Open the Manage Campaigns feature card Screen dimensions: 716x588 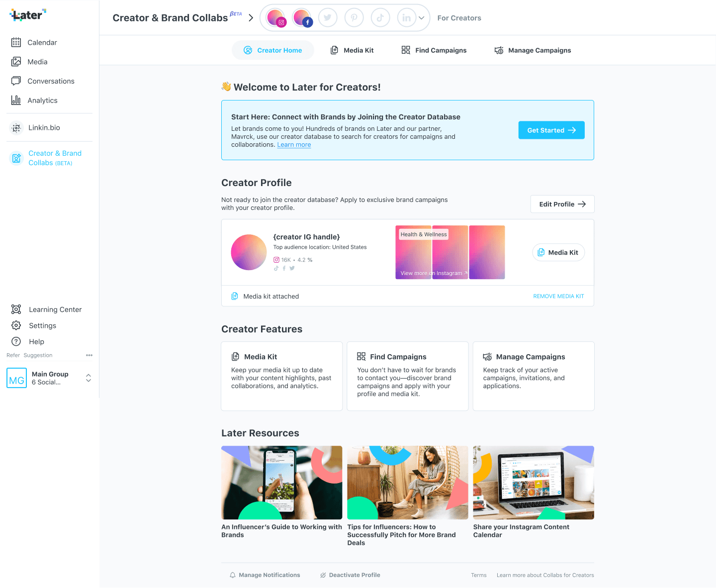point(534,376)
